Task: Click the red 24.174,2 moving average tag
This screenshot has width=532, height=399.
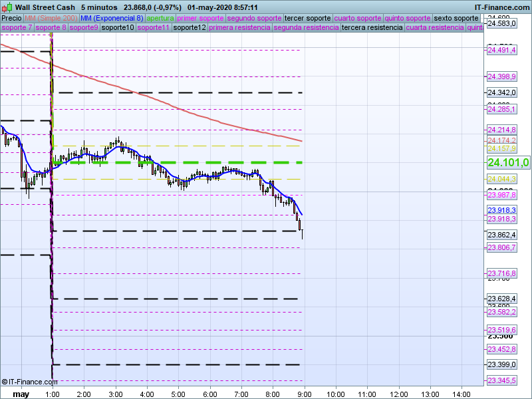Action: point(502,140)
